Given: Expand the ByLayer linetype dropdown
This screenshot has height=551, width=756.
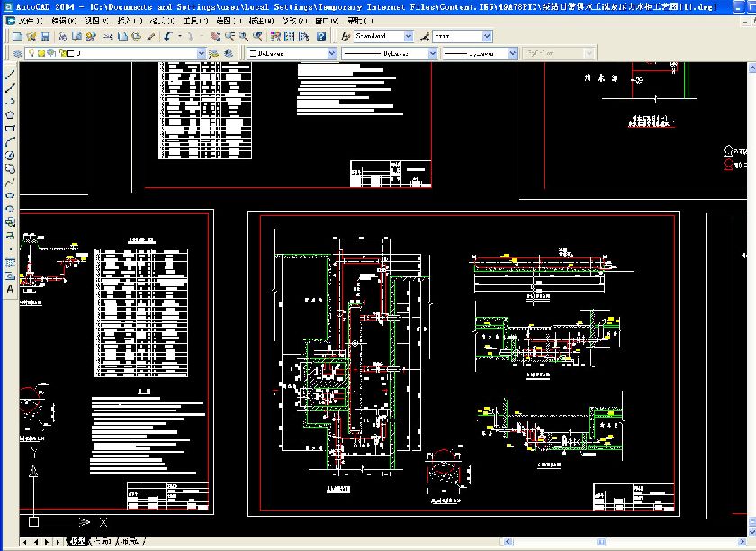Looking at the screenshot, I should point(433,53).
